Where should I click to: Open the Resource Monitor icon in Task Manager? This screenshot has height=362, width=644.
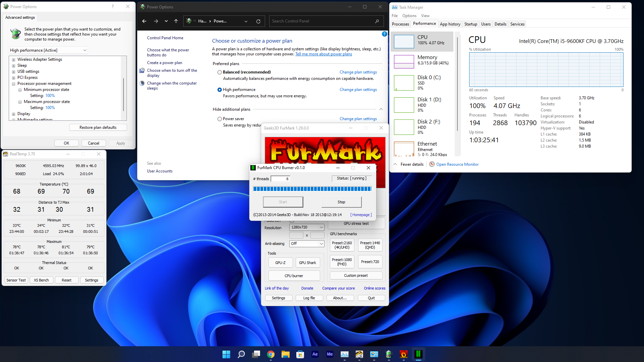point(432,164)
